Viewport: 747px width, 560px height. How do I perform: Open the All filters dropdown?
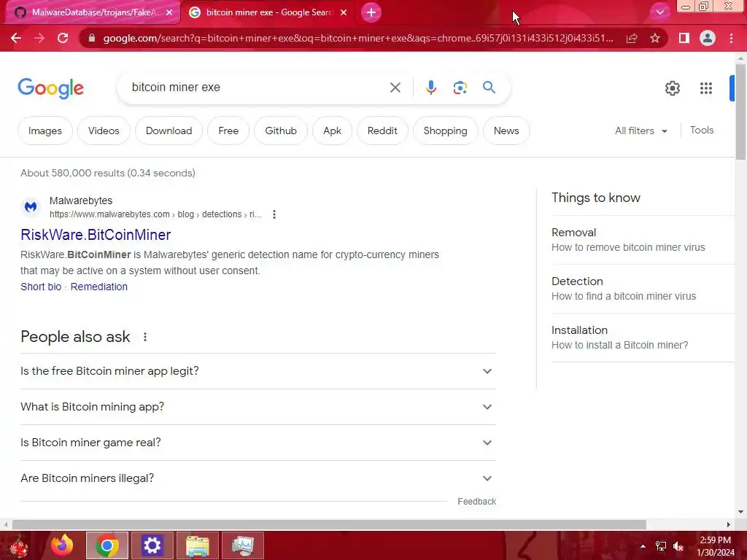640,131
